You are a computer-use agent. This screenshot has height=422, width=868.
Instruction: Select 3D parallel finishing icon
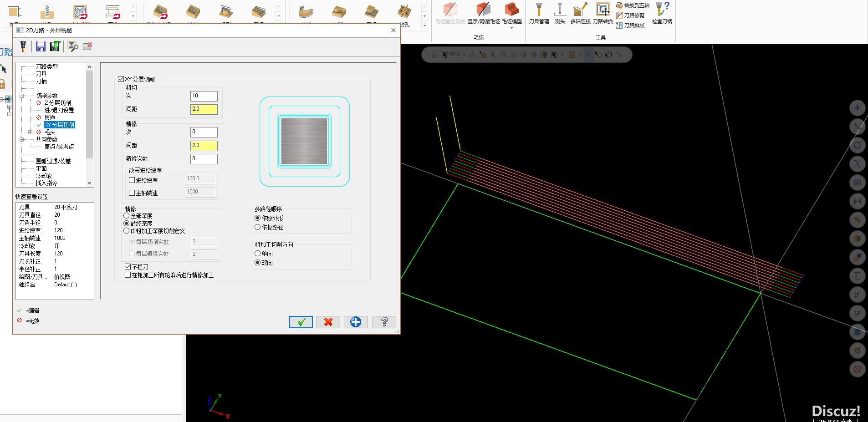pyautogui.click(x=259, y=12)
